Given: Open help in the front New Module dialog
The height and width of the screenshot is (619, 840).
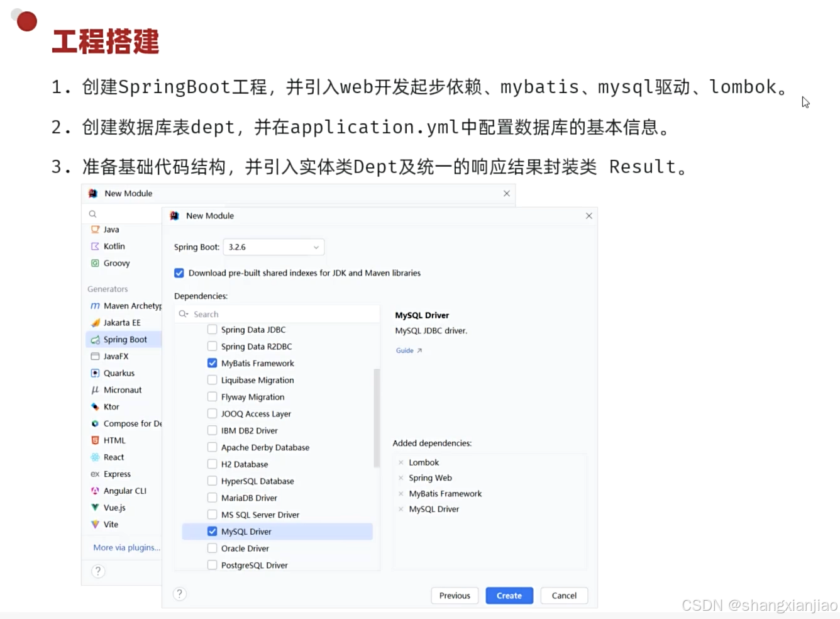Looking at the screenshot, I should pyautogui.click(x=180, y=594).
